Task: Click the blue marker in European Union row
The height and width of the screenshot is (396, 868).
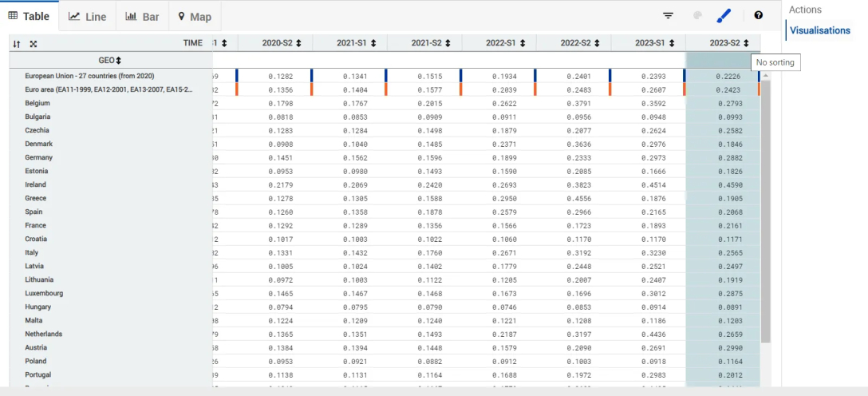Action: 236,76
